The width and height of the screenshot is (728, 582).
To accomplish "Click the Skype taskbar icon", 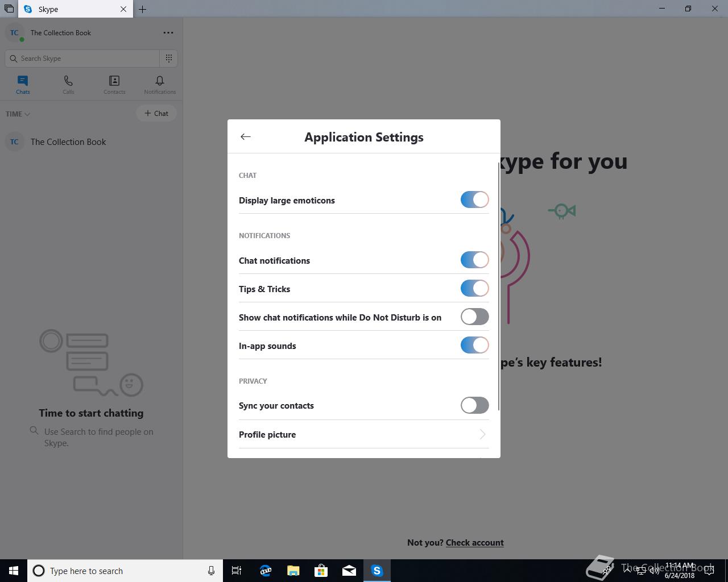I will coord(377,571).
